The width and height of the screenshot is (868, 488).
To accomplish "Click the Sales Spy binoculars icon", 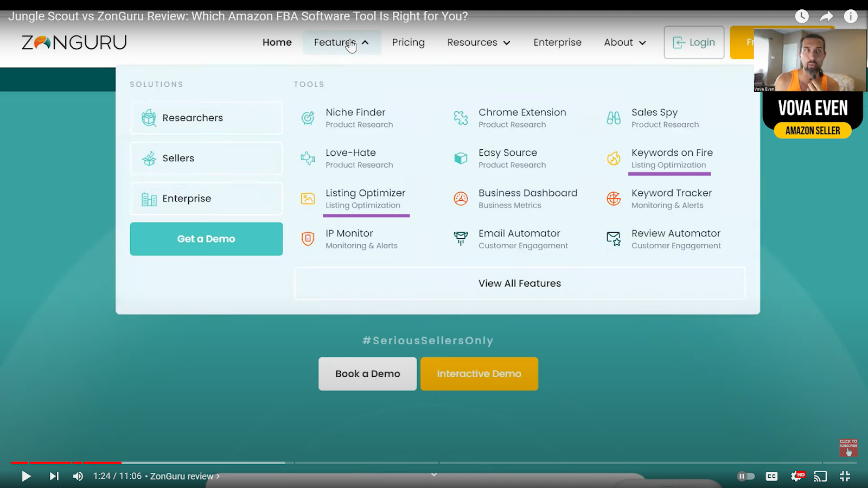I will pos(614,118).
